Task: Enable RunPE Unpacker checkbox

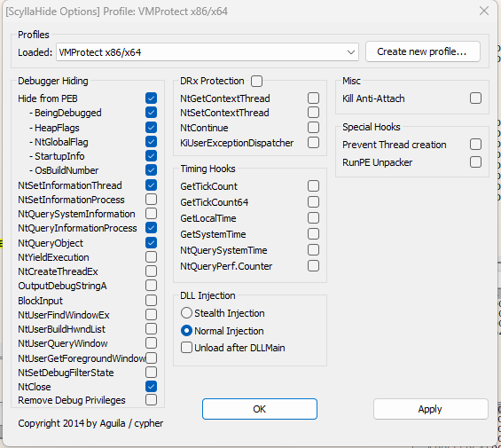Action: point(476,162)
